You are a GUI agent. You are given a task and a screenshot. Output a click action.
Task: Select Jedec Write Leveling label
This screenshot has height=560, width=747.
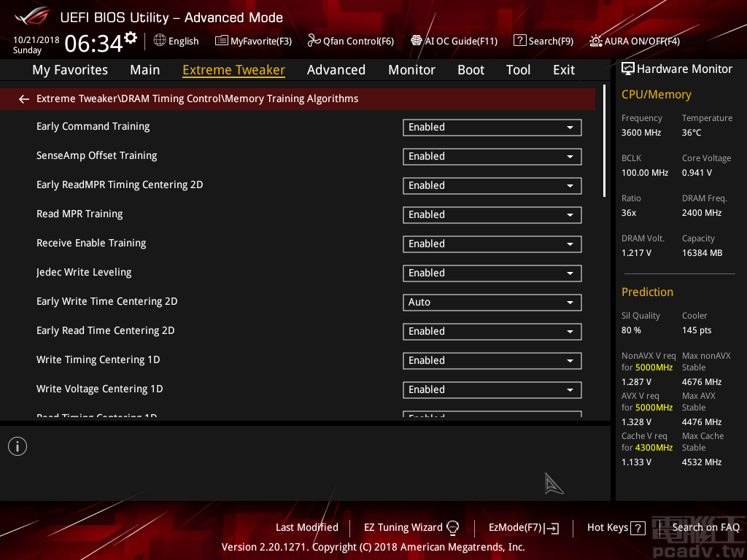84,273
